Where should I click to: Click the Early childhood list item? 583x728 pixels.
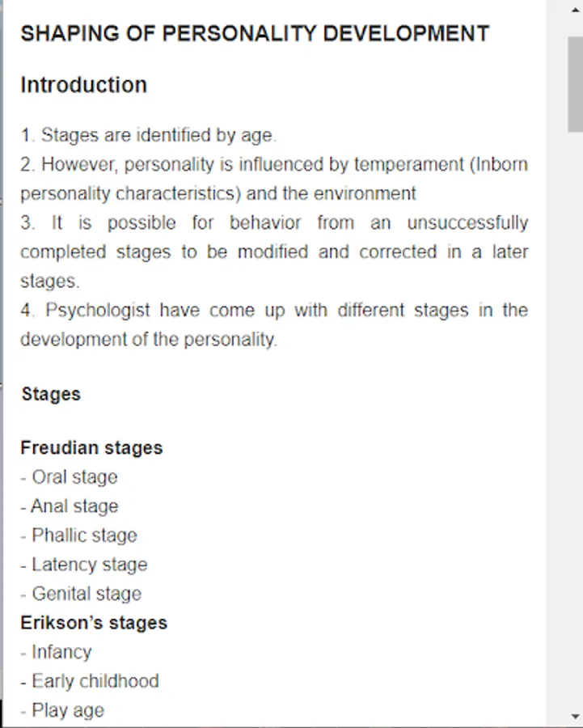pyautogui.click(x=90, y=682)
